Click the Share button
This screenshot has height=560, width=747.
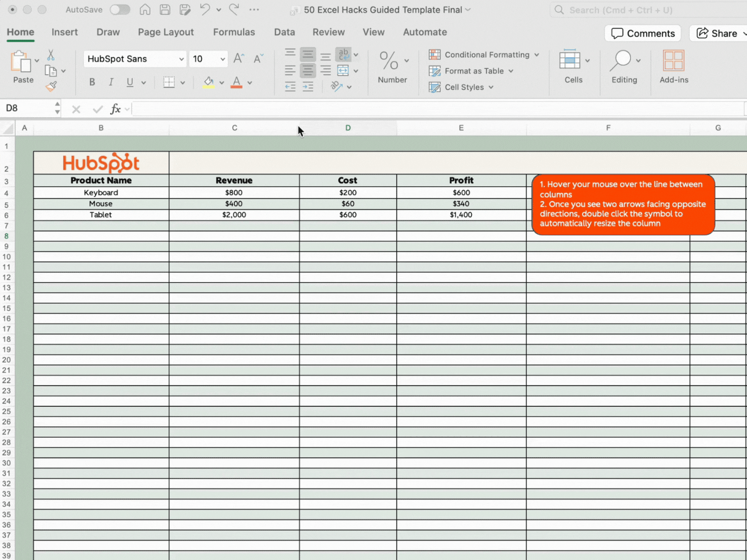click(x=719, y=33)
